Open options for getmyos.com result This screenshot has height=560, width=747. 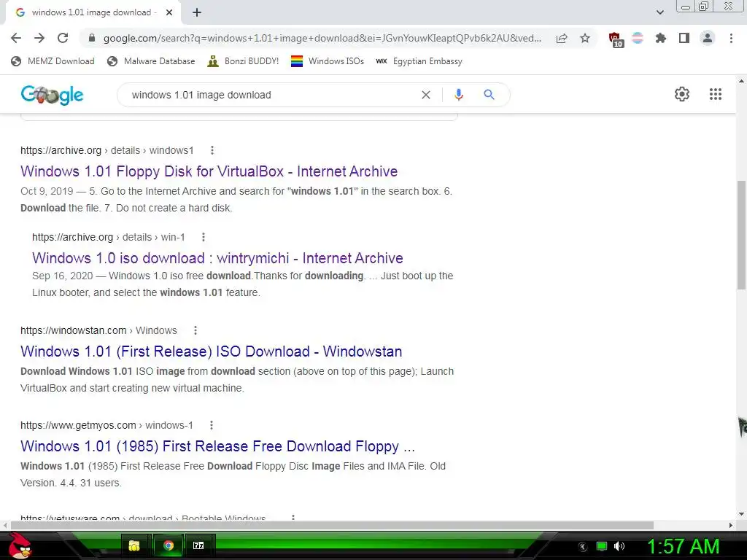212,425
